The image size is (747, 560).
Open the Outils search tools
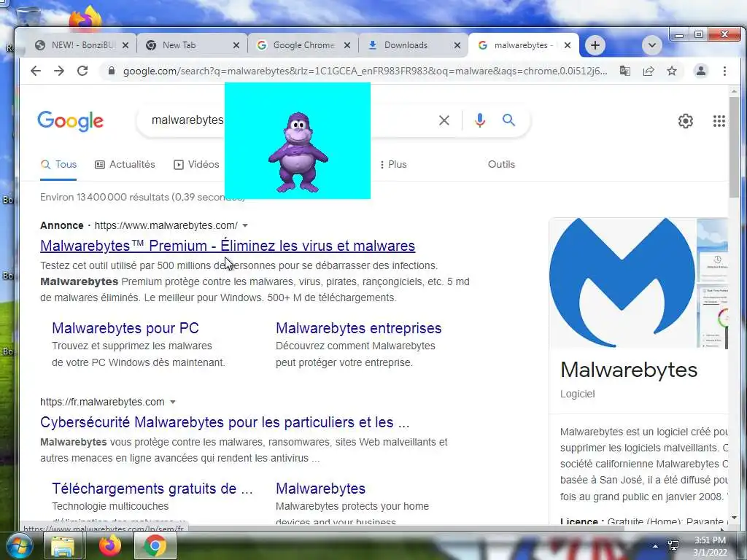pos(501,164)
